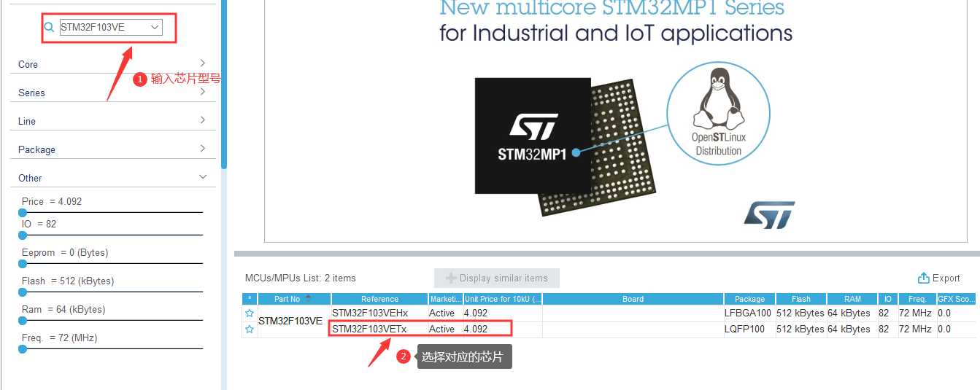This screenshot has width=980, height=390.
Task: Open the part number dropdown arrow
Action: [x=155, y=28]
